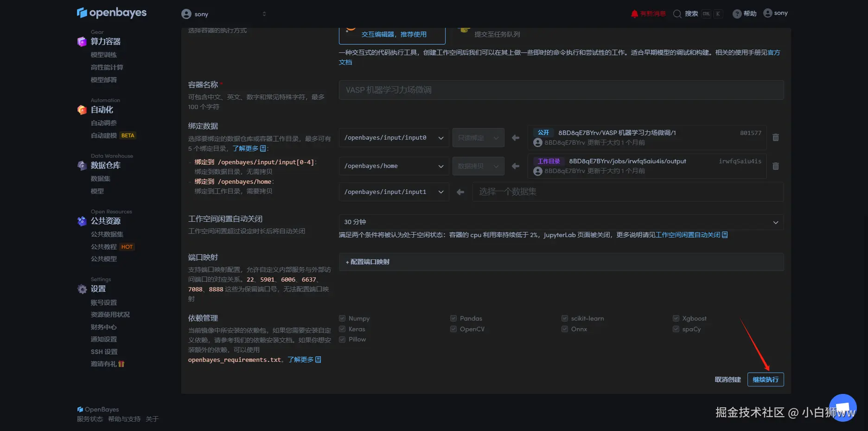Toggle the Pillow dependency checkbox
The image size is (868, 431).
click(x=342, y=339)
